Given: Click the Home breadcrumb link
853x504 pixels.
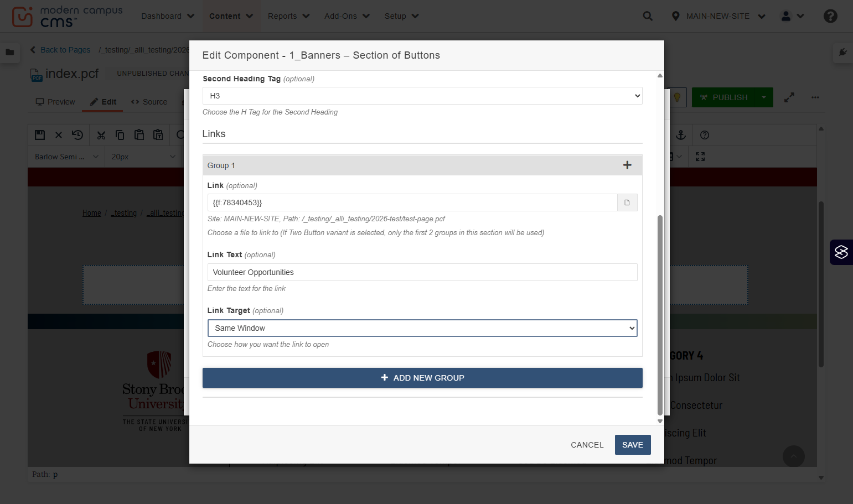Looking at the screenshot, I should click(x=92, y=213).
